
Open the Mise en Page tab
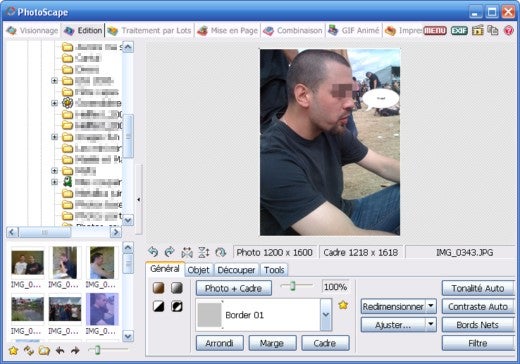[x=228, y=31]
